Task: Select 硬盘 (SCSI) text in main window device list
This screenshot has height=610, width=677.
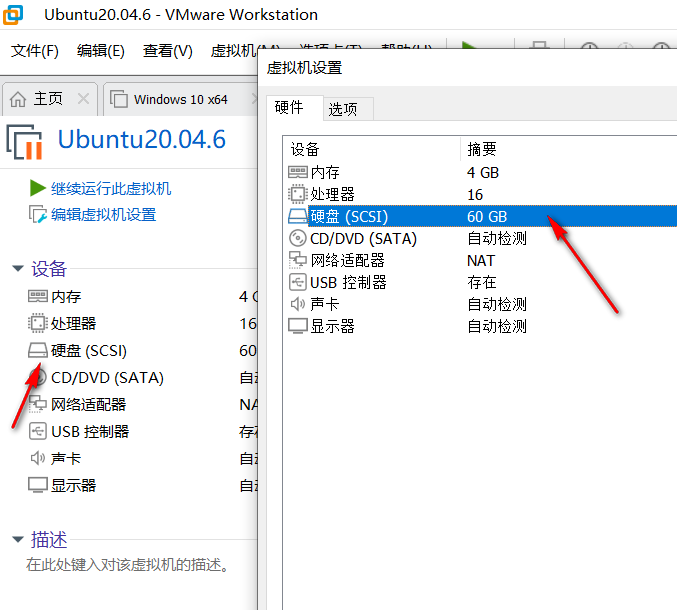Action: tap(89, 351)
